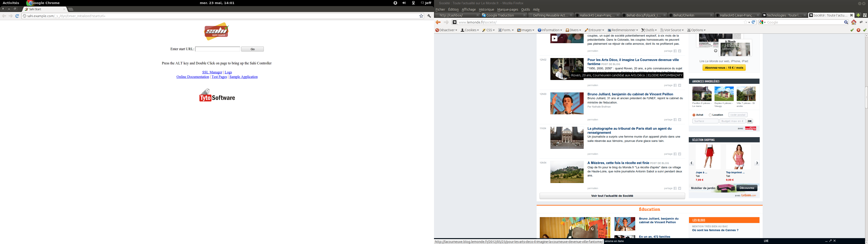Go to next shopping selection item
Viewport: 868px width, 244px height.
click(x=757, y=163)
